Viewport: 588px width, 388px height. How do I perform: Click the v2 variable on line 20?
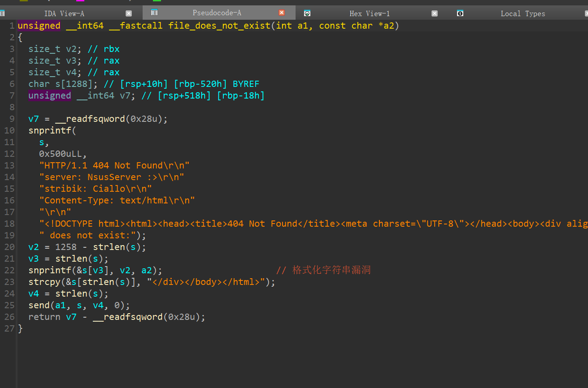point(34,247)
